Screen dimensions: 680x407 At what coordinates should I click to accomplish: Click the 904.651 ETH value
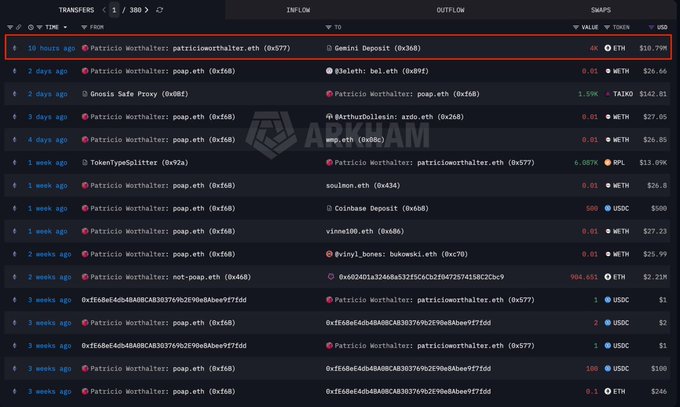tap(584, 277)
